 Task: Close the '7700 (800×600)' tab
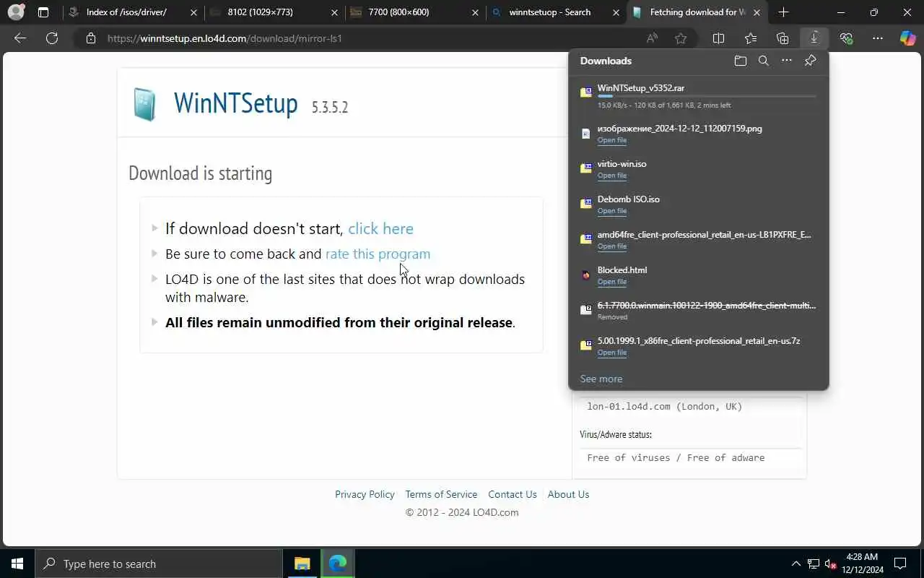tap(474, 12)
